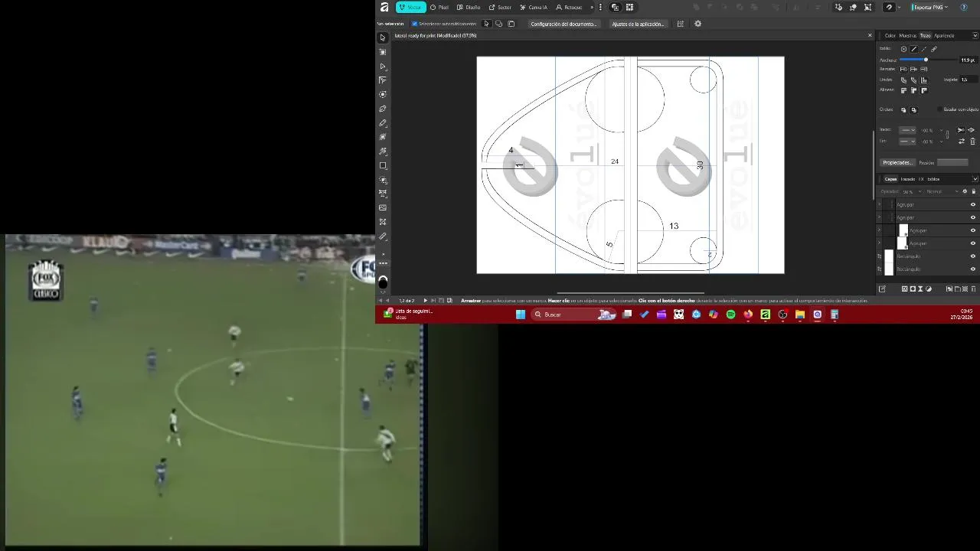Viewport: 980px width, 551px height.
Task: Select the Node tool
Action: pyautogui.click(x=383, y=67)
